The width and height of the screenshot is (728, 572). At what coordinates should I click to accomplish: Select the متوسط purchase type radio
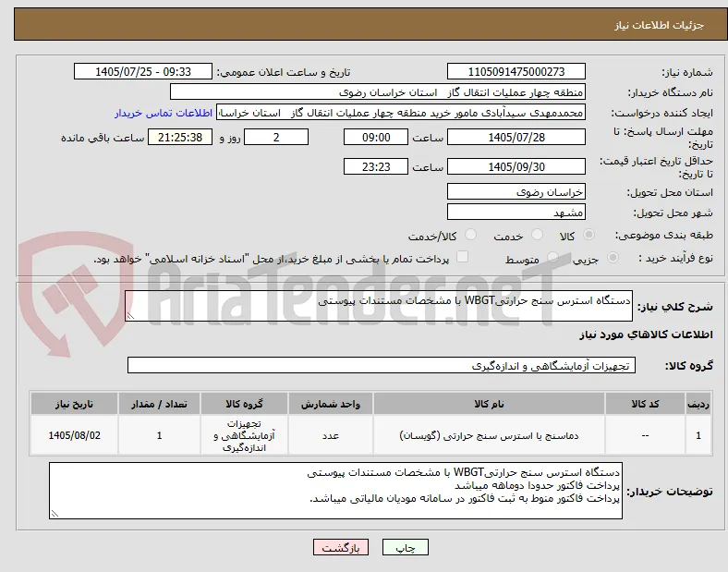552,258
